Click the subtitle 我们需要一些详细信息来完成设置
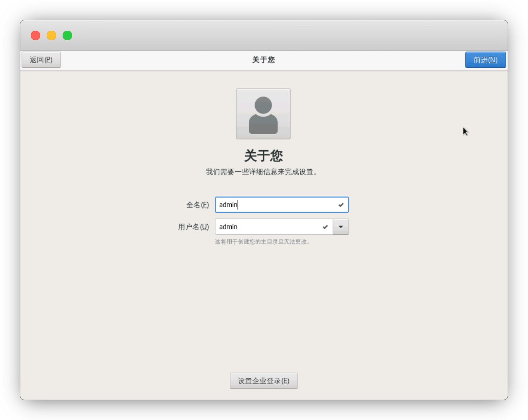 pyautogui.click(x=262, y=172)
